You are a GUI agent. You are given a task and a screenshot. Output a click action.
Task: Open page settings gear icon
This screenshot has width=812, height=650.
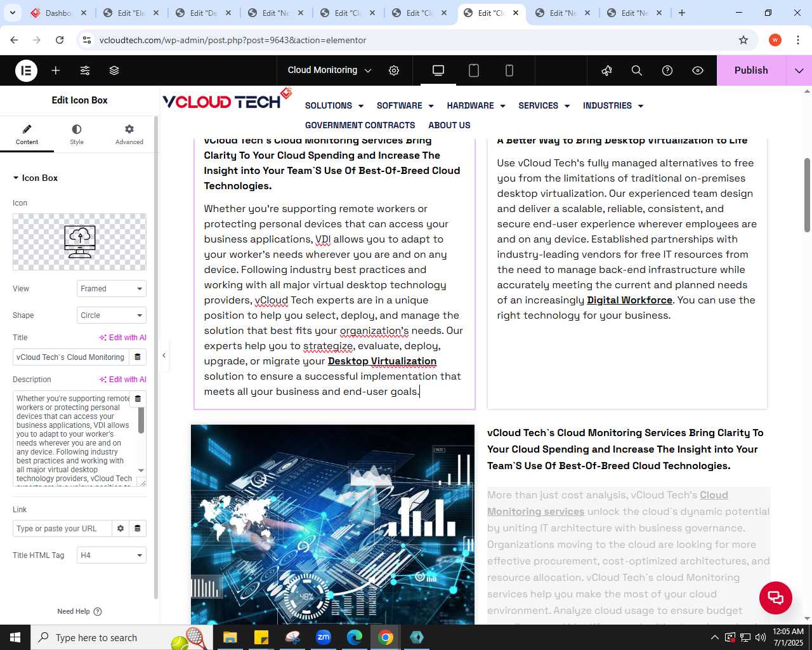[394, 70]
